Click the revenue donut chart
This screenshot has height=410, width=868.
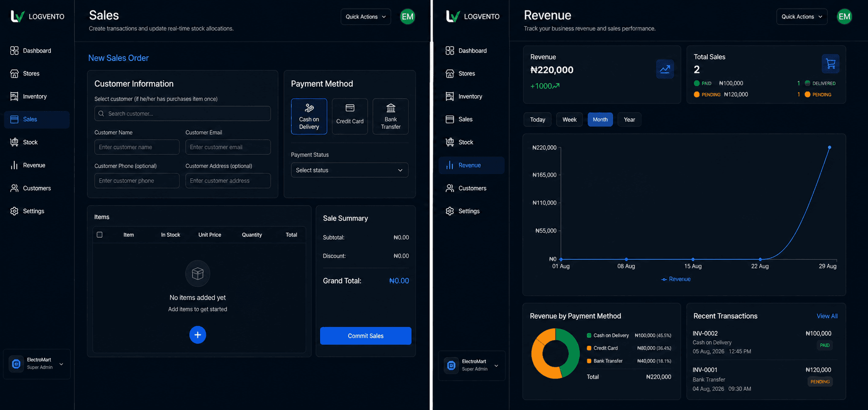click(556, 354)
